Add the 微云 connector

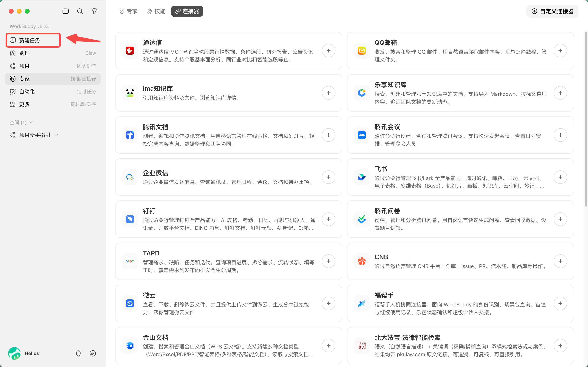[328, 303]
